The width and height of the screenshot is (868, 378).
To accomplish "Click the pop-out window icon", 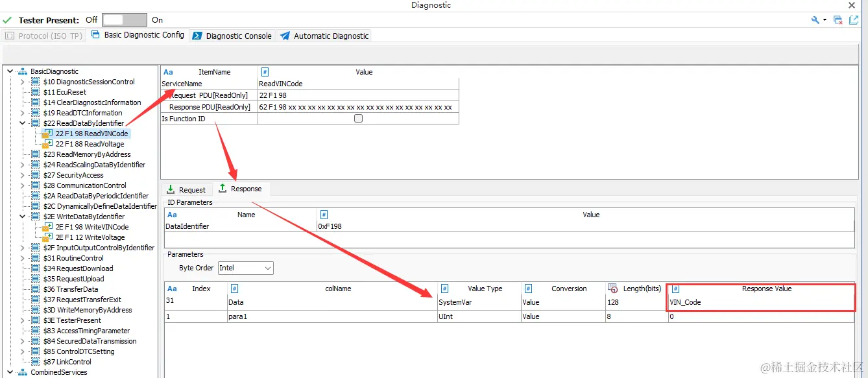I will pyautogui.click(x=854, y=20).
